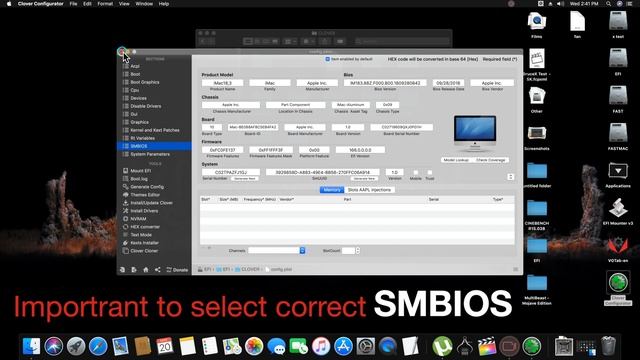Open the Boot section in the sidebar
Screen dimensions: 640x360
(135, 74)
